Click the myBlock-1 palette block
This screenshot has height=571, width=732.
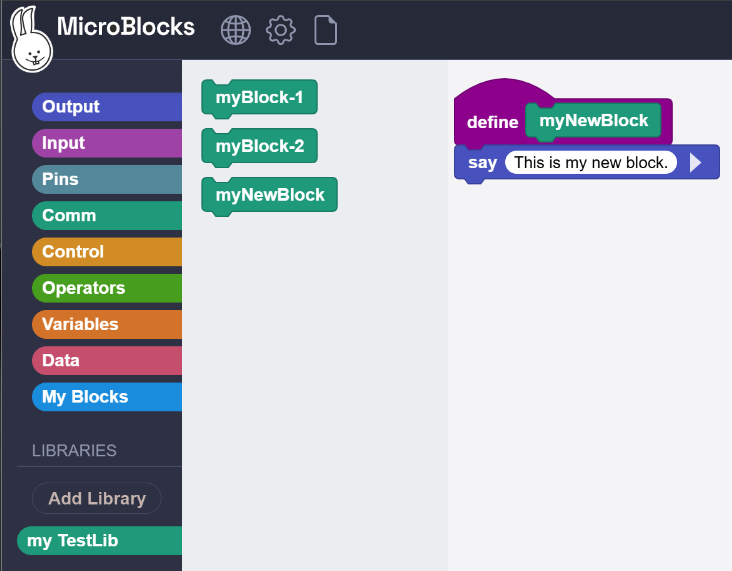point(260,98)
